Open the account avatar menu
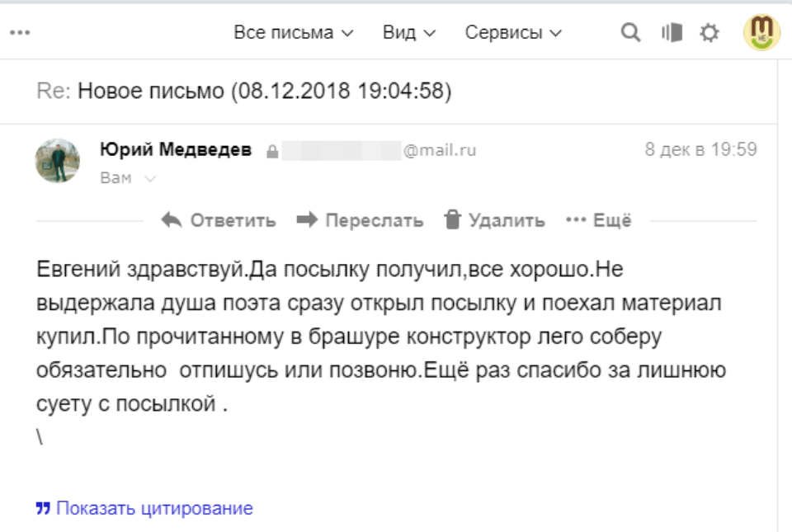Image resolution: width=792 pixels, height=532 pixels. point(761,33)
